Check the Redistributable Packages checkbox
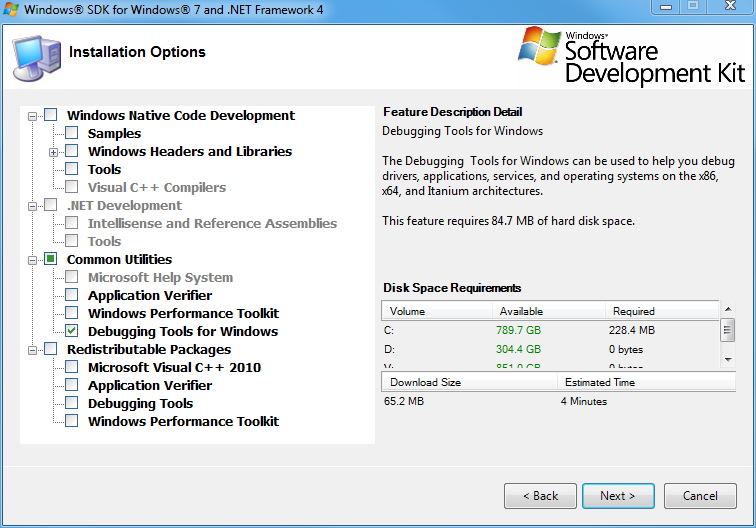The width and height of the screenshot is (756, 528). click(51, 349)
